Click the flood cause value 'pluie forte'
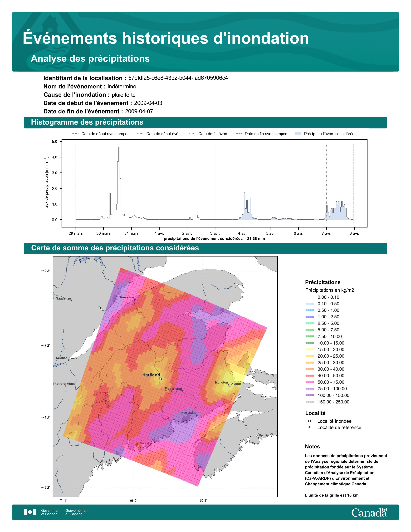This screenshot has width=411, height=532. (124, 95)
